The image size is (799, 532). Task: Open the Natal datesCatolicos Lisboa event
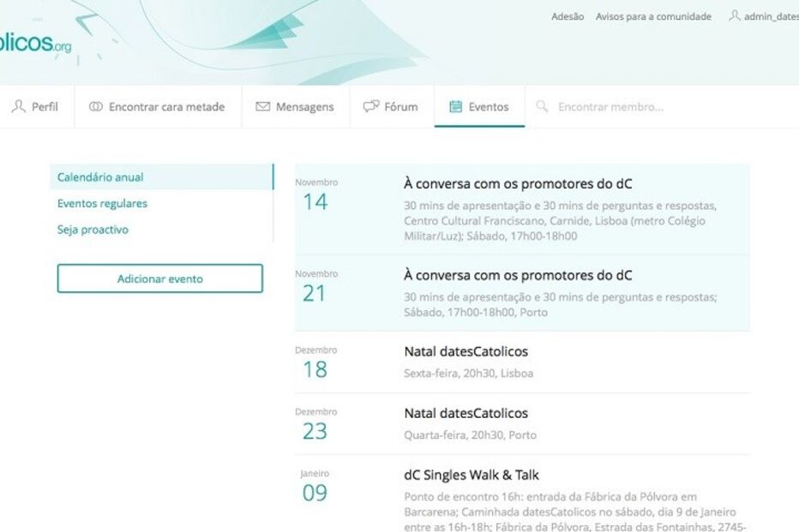[x=466, y=352]
